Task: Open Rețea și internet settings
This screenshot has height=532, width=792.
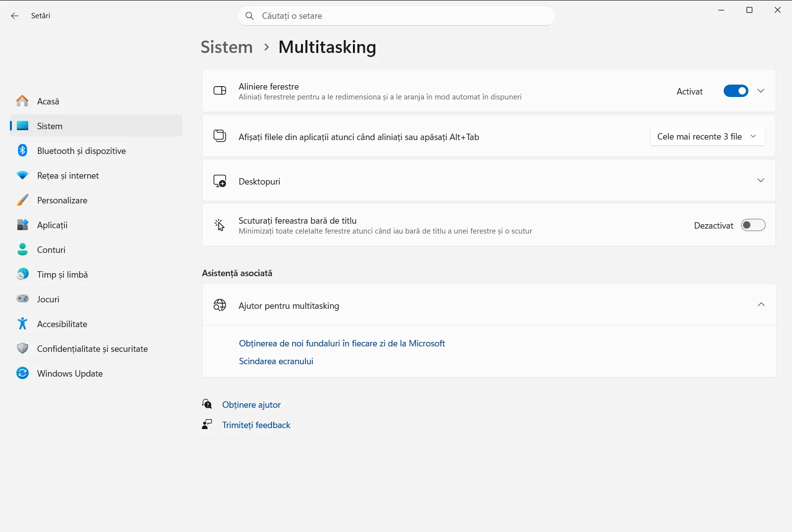Action: click(96, 175)
